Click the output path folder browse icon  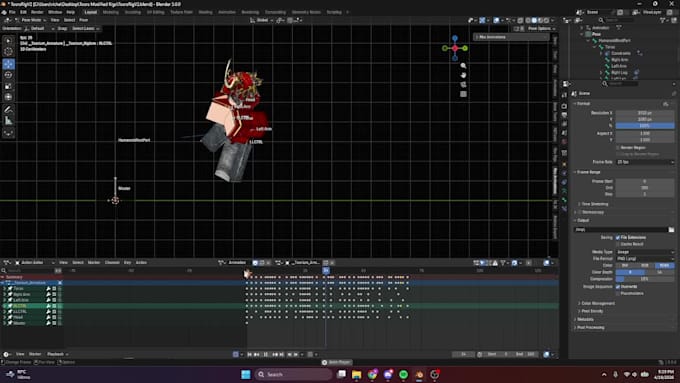click(671, 229)
